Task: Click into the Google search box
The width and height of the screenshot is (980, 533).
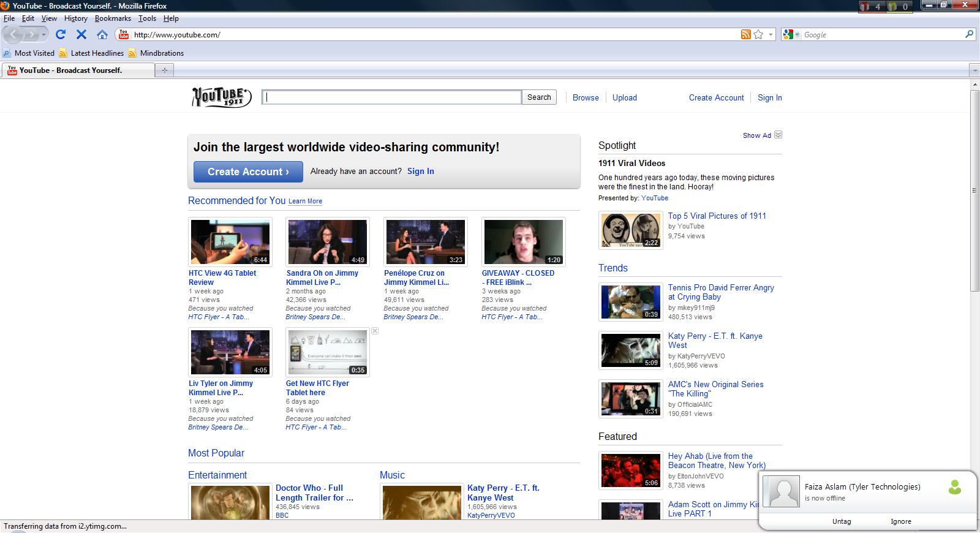Action: [x=882, y=35]
